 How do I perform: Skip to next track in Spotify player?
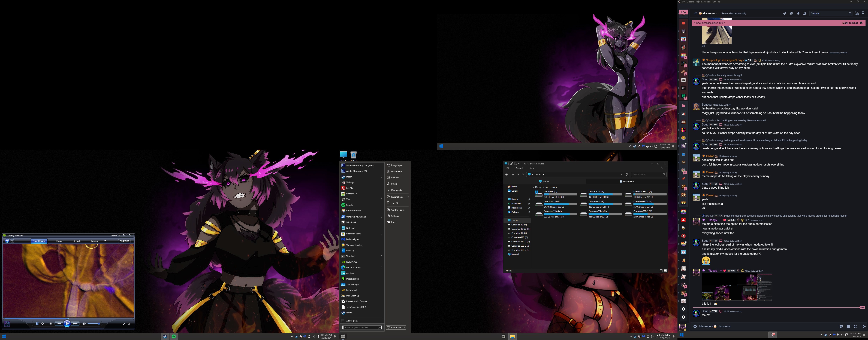[x=76, y=323]
